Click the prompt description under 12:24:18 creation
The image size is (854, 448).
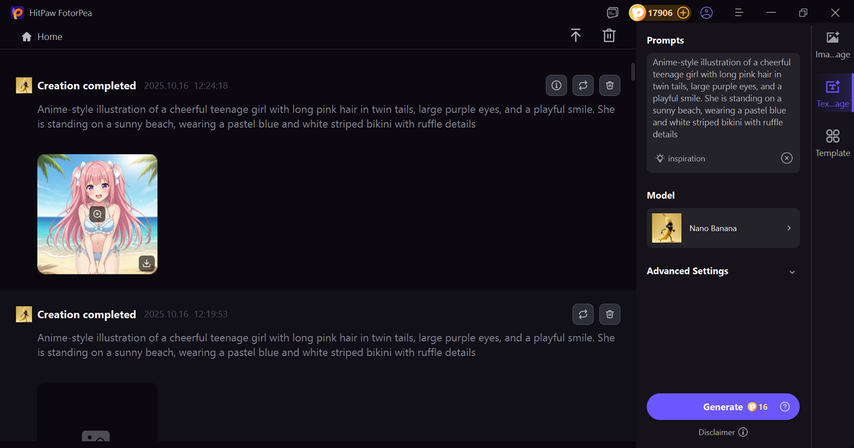pos(326,116)
